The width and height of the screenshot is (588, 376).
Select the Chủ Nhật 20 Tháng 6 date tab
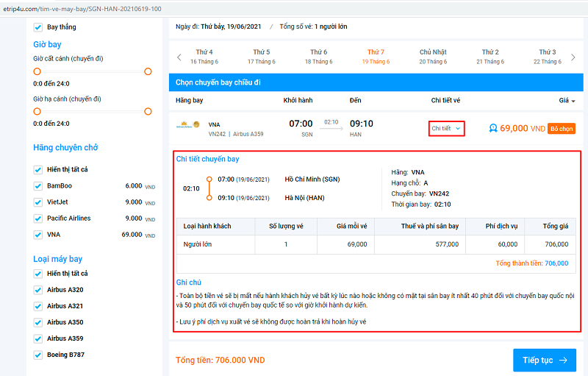pos(433,57)
